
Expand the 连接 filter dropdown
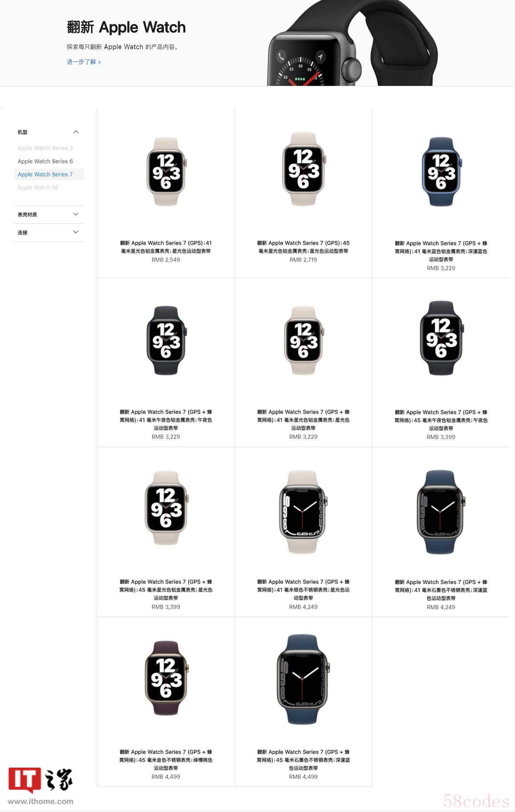pos(49,233)
